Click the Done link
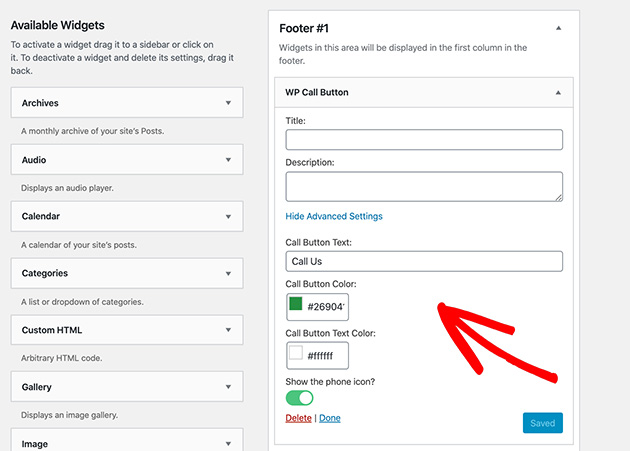This screenshot has height=451, width=630. tap(330, 418)
